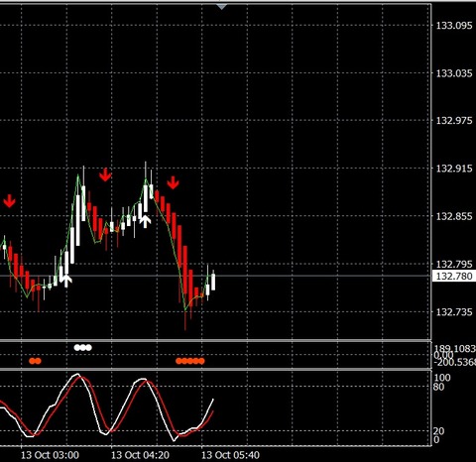476x462 pixels.
Task: Click the group of three white dots
Action: click(83, 347)
